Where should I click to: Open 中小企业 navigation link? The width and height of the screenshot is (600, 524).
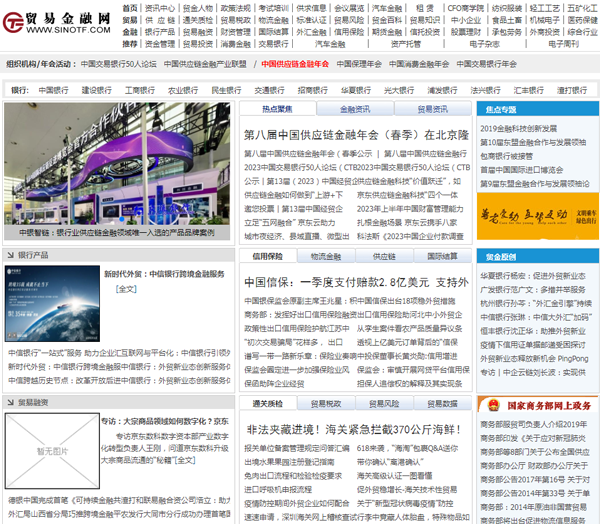pos(465,20)
